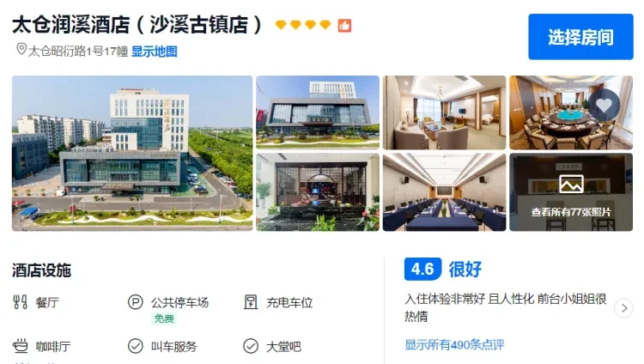Image resolution: width=644 pixels, height=364 pixels.
Task: Click the 选择房间 button
Action: pos(580,37)
